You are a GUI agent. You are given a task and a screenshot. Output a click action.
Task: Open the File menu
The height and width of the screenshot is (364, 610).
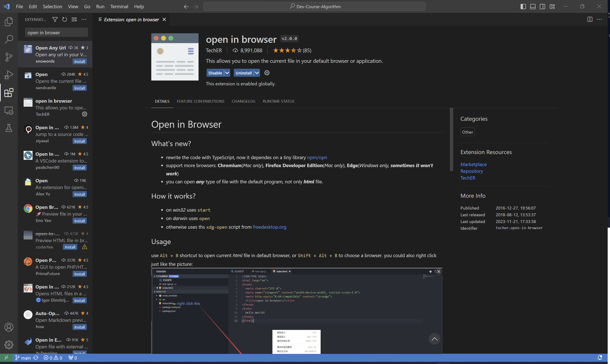tap(19, 7)
